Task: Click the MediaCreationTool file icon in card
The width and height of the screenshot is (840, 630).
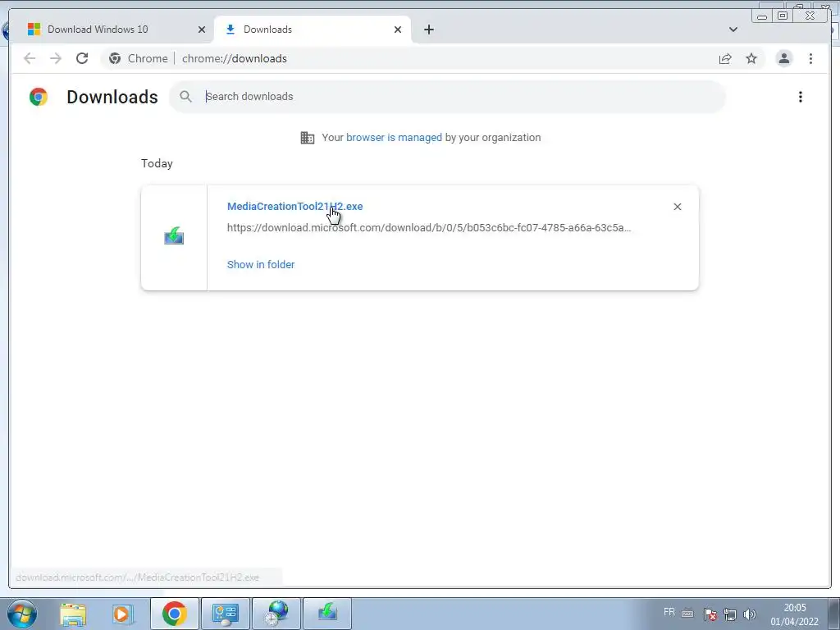Action: click(x=174, y=235)
